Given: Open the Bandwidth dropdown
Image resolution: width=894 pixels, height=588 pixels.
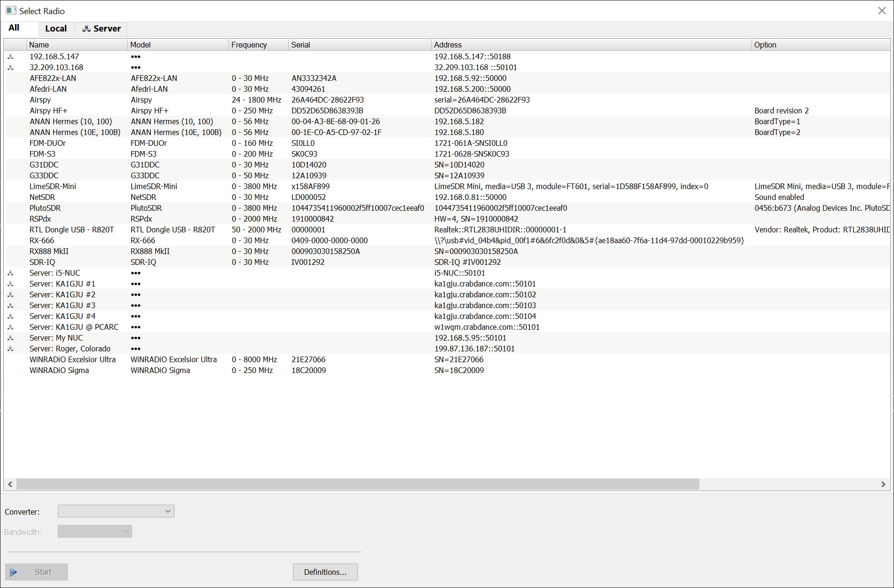Looking at the screenshot, I should [x=95, y=532].
